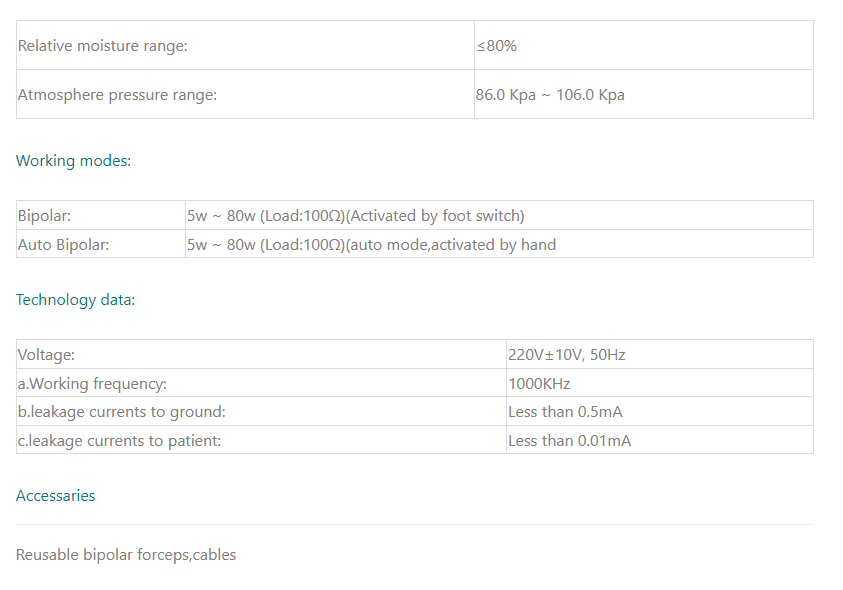Viewport: 843px width, 590px height.
Task: Click the 220V±10V, 50Hz value cell
Action: click(x=567, y=355)
